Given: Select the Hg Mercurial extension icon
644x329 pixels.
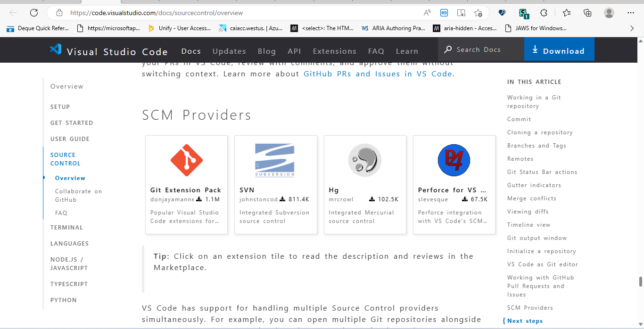Looking at the screenshot, I should (x=364, y=160).
